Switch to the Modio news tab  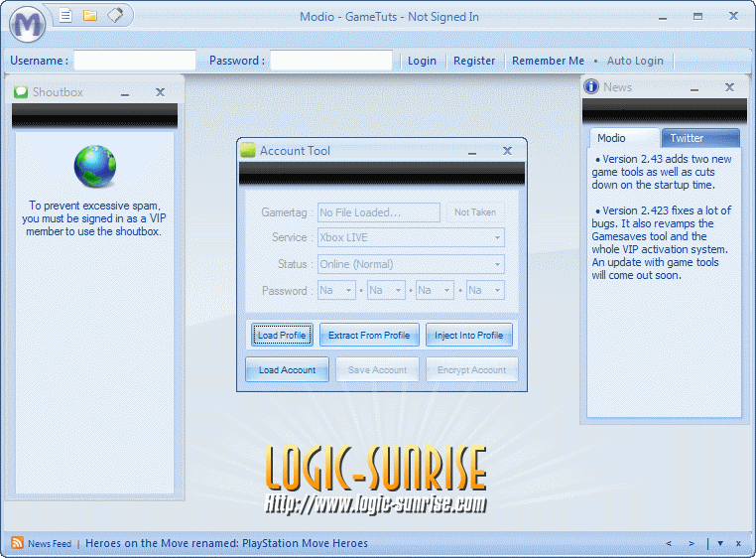tap(624, 138)
